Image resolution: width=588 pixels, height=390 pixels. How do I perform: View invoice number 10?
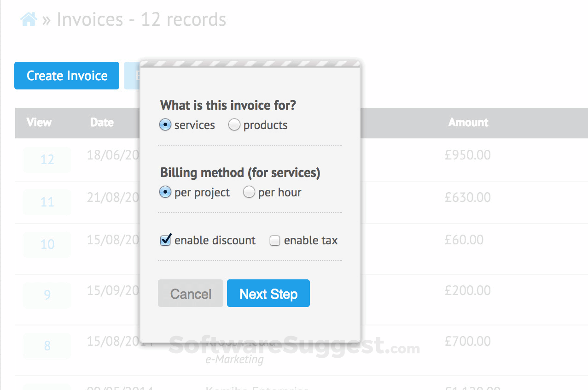pos(47,244)
